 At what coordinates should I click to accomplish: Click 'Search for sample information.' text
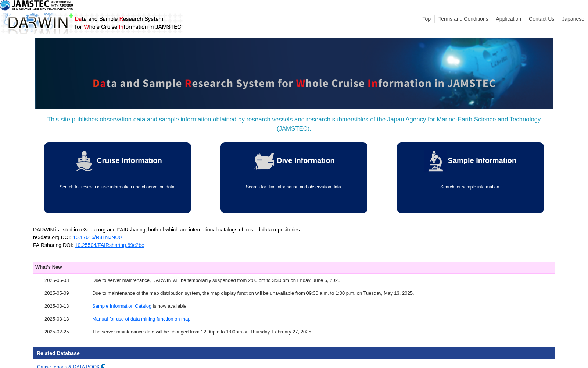click(x=470, y=187)
